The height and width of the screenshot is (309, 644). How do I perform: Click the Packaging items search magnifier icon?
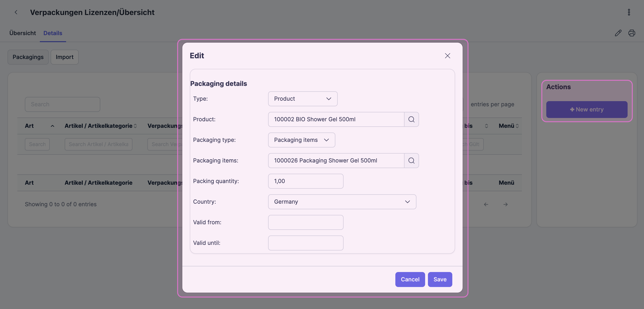tap(411, 161)
